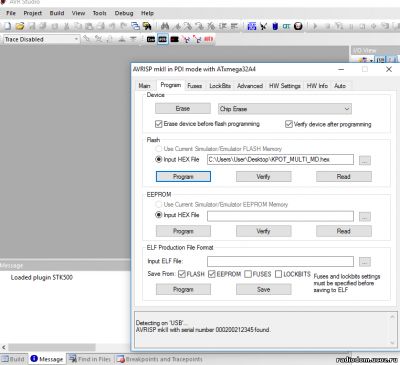The width and height of the screenshot is (400, 365).
Task: Click the Increase Indent toolbar icon
Action: (234, 26)
